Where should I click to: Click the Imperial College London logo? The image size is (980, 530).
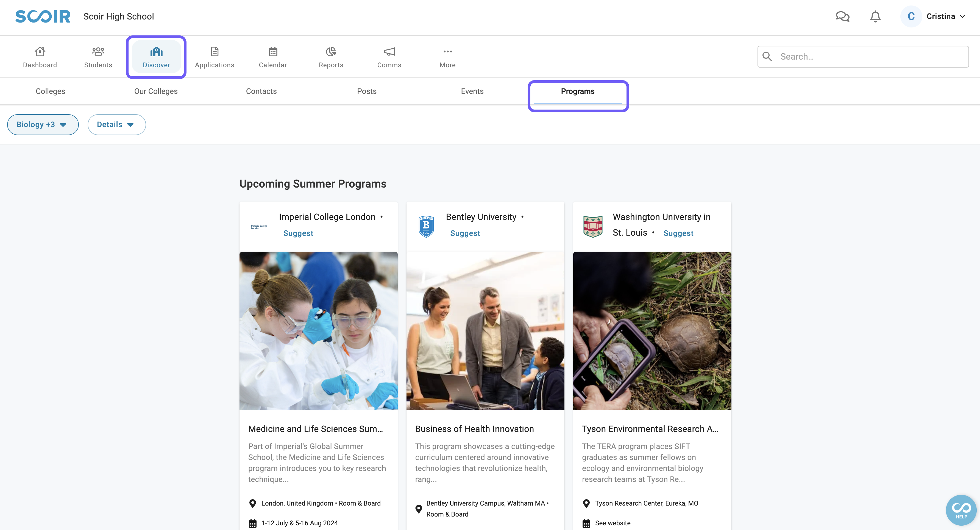tap(259, 227)
